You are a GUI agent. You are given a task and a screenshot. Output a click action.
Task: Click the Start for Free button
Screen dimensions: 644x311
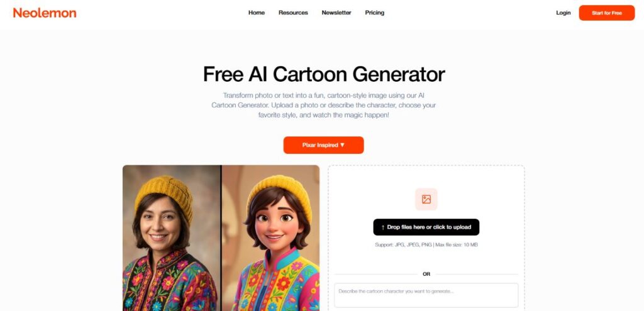tap(607, 13)
